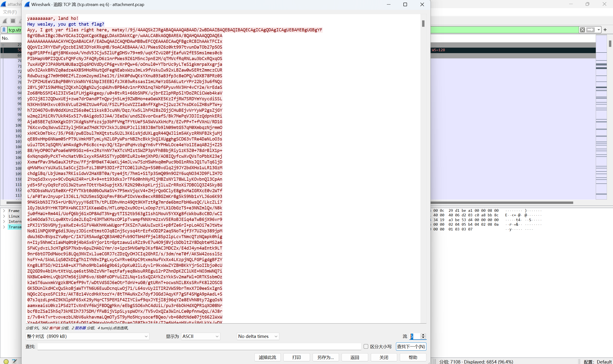Expand the Internet Protocol tree item
Viewport: 613px width, 364px height.
[4, 222]
